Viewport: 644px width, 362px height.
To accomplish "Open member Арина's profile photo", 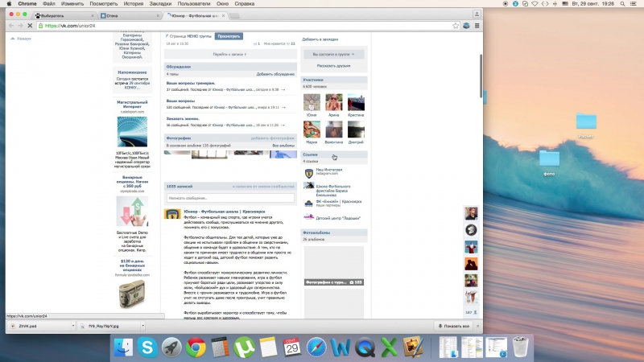I will pyautogui.click(x=333, y=102).
